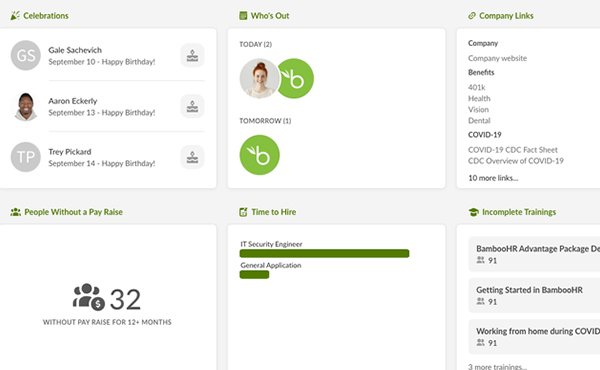The image size is (600, 370).
Task: Open the Dental benefits link
Action: point(479,121)
